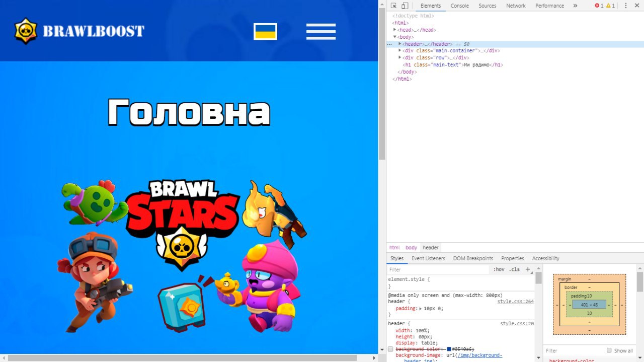The image size is (644, 362).
Task: Open the style.css:20 source link
Action: pyautogui.click(x=517, y=324)
